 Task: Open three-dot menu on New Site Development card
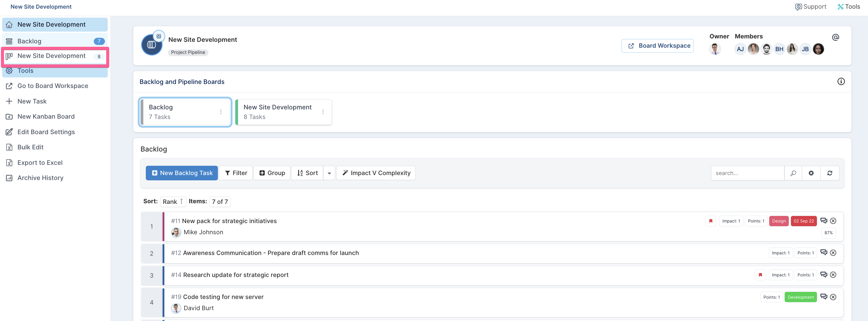[323, 112]
